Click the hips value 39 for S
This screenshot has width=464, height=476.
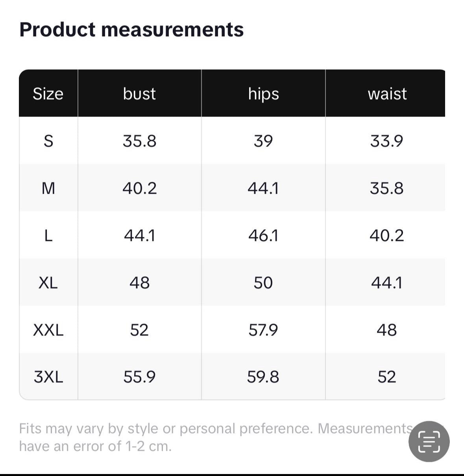point(263,141)
